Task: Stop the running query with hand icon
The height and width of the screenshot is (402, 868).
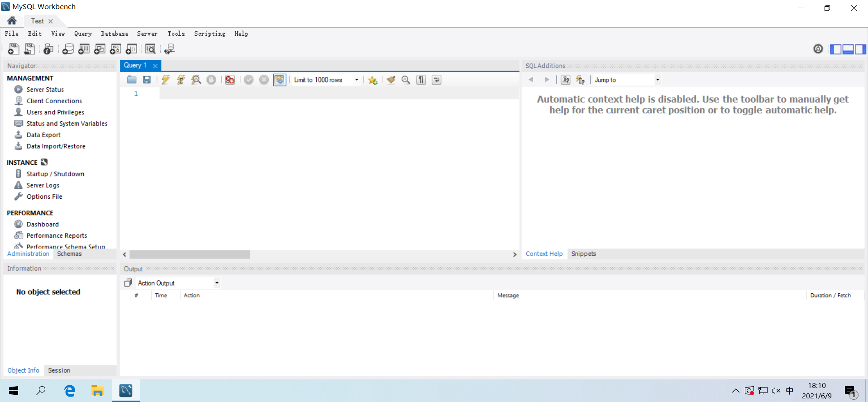Action: coord(211,80)
